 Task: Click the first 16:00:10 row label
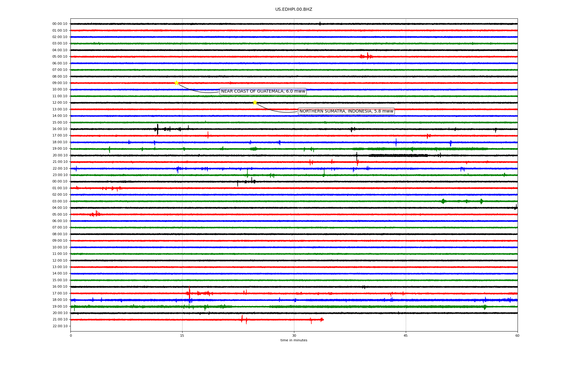coord(60,129)
